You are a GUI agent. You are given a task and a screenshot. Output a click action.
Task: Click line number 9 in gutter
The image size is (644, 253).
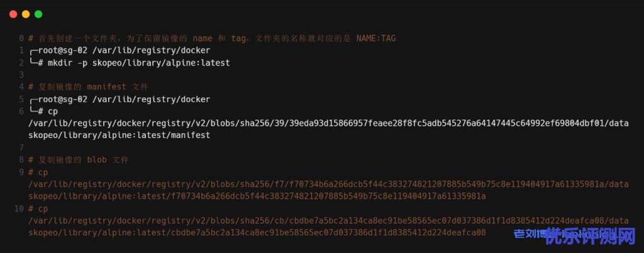coord(21,172)
